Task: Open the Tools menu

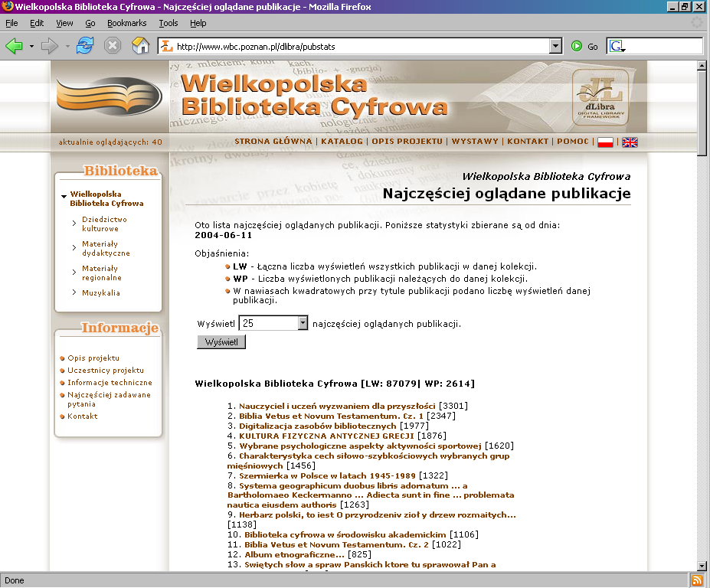Action: 168,23
